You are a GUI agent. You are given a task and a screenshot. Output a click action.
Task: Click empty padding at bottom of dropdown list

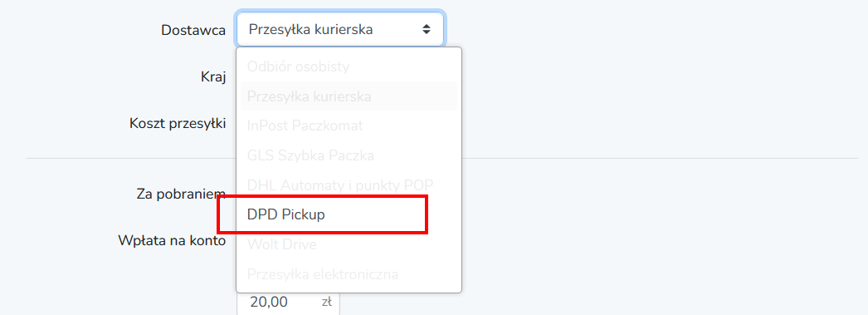349,291
